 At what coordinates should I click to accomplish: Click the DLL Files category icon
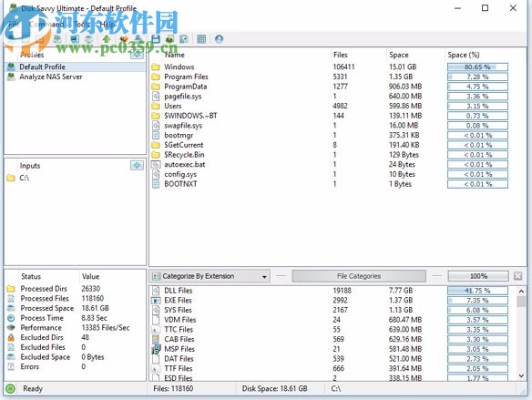click(156, 291)
